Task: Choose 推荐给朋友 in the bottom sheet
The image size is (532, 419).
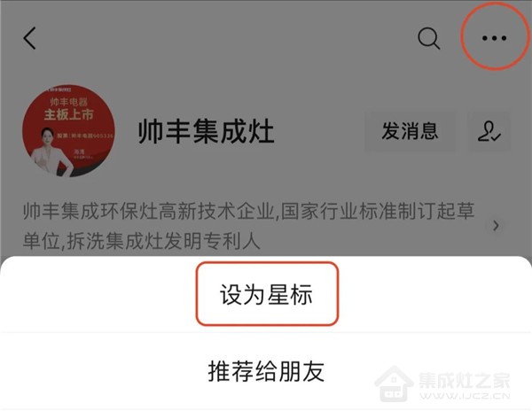Action: click(x=266, y=371)
